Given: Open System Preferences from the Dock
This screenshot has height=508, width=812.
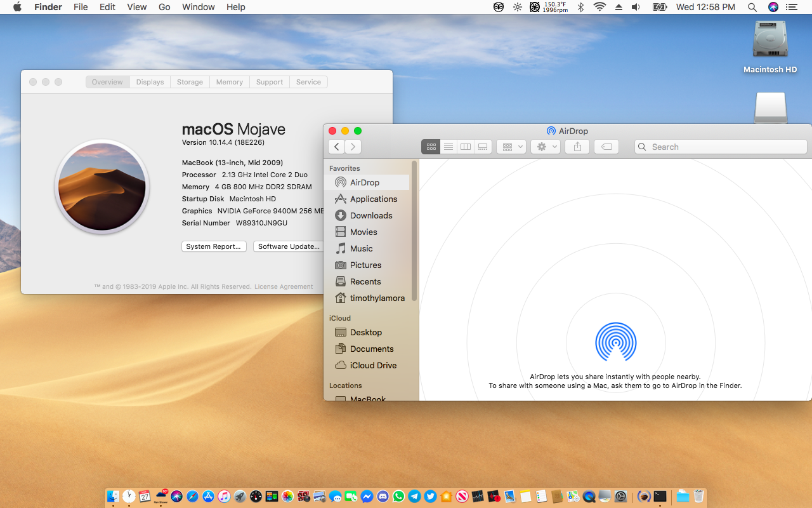Looking at the screenshot, I should [x=621, y=497].
